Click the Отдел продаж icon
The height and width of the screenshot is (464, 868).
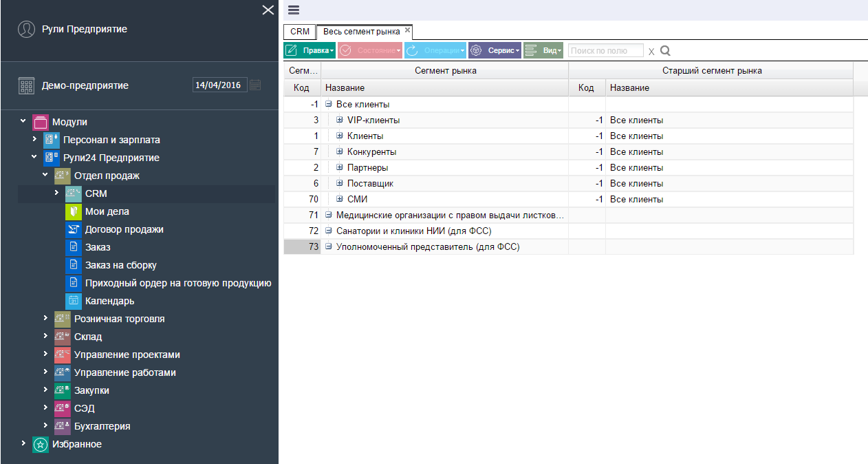point(63,176)
